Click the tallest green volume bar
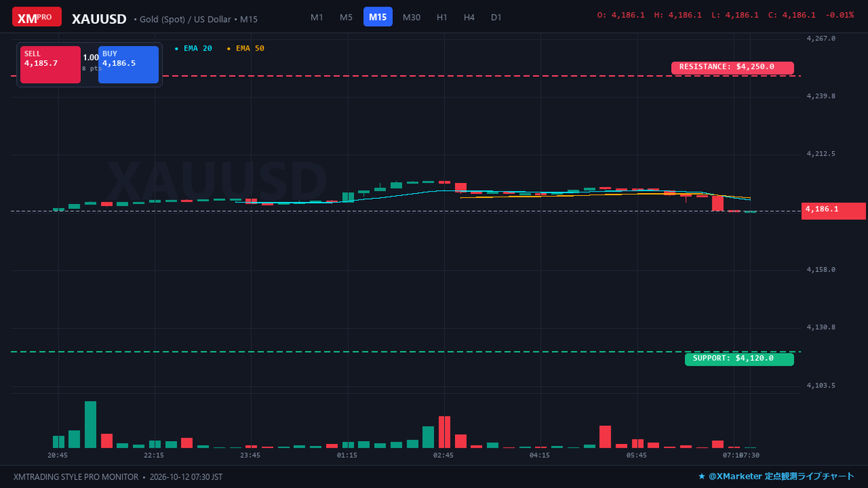 click(x=90, y=425)
